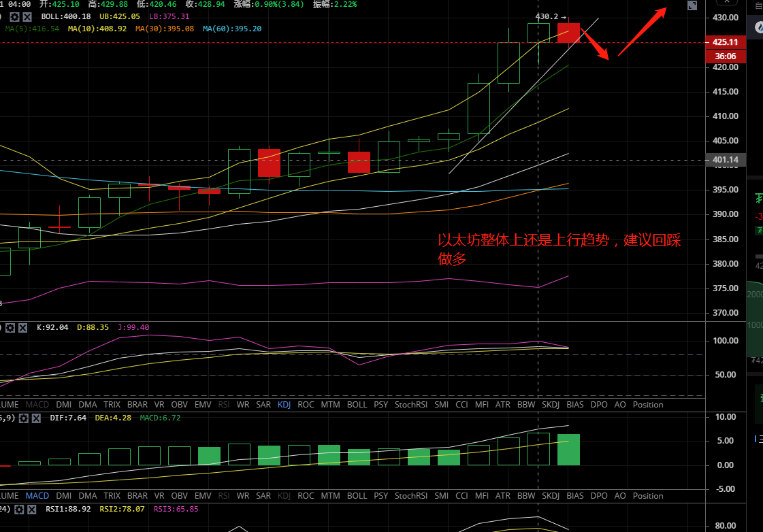Click the 36:06 countdown timer label
Image resolution: width=763 pixels, height=532 pixels.
(x=726, y=56)
